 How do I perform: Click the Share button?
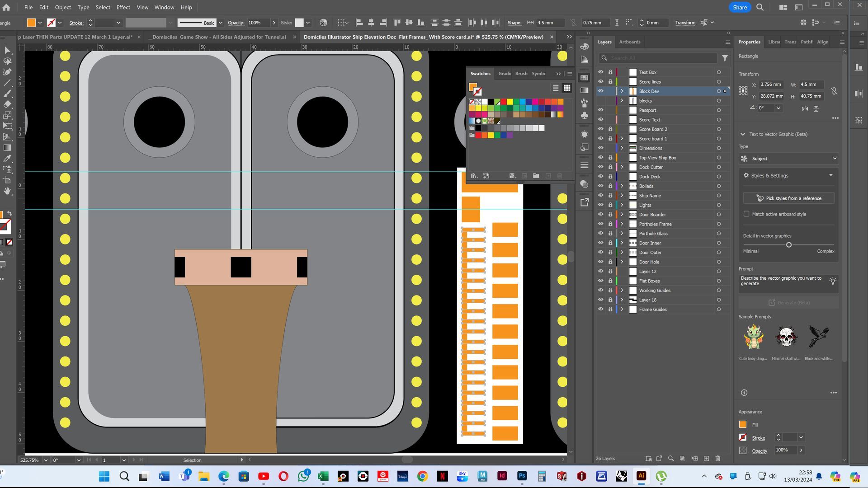coord(740,7)
